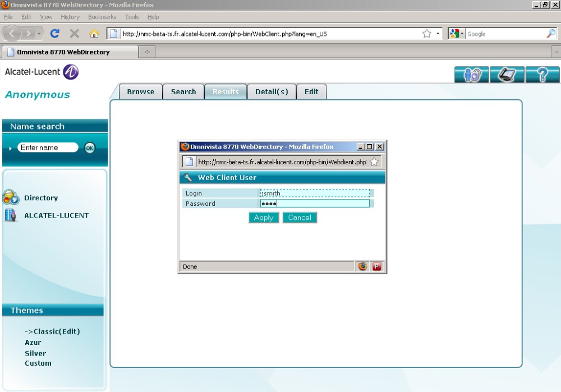Reload the page with the refresh icon
The image size is (561, 392).
pyautogui.click(x=55, y=34)
